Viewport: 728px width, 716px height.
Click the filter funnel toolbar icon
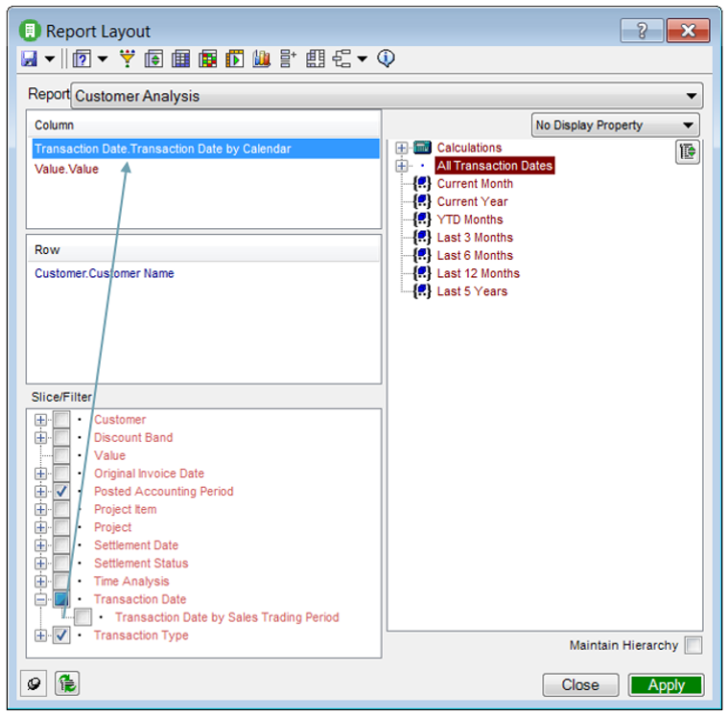tap(127, 58)
